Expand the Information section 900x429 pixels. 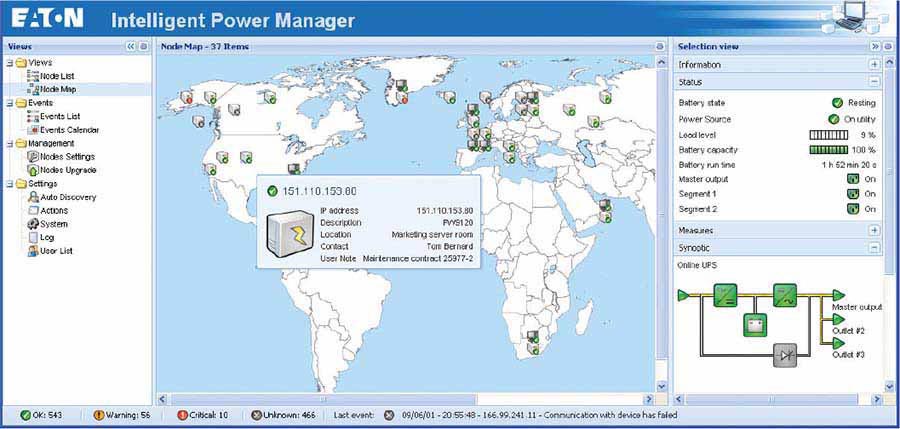(x=874, y=65)
